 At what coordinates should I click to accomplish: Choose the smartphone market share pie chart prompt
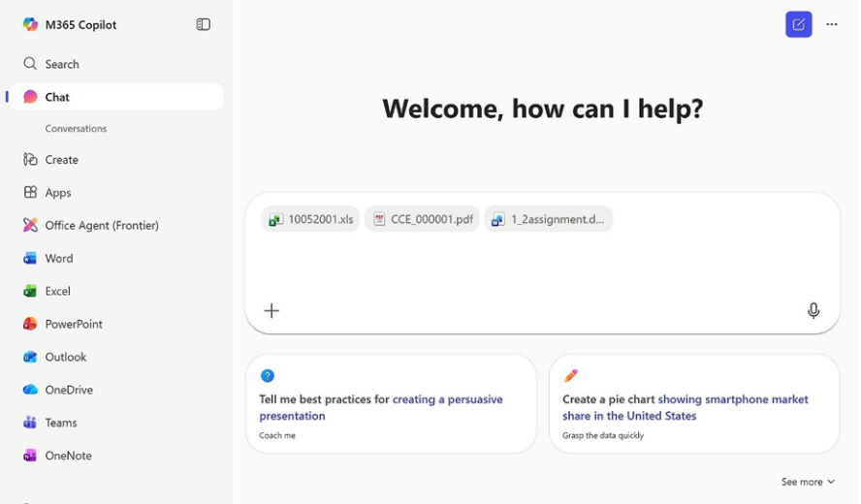694,403
